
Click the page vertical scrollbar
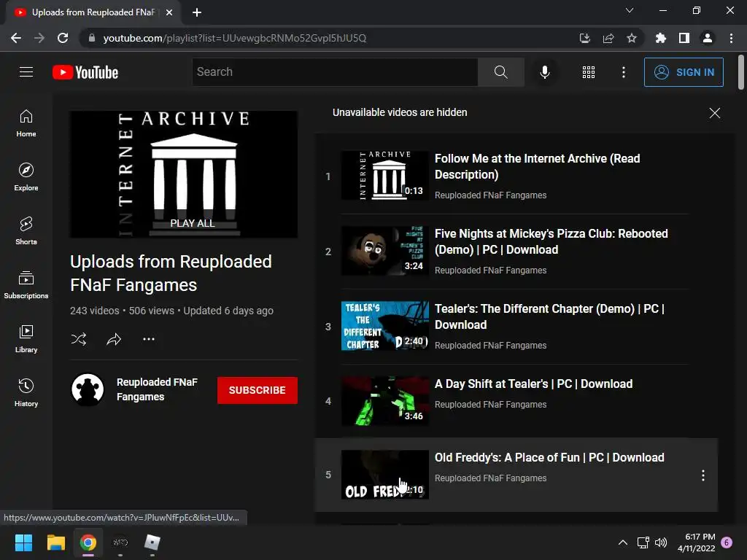tap(741, 72)
